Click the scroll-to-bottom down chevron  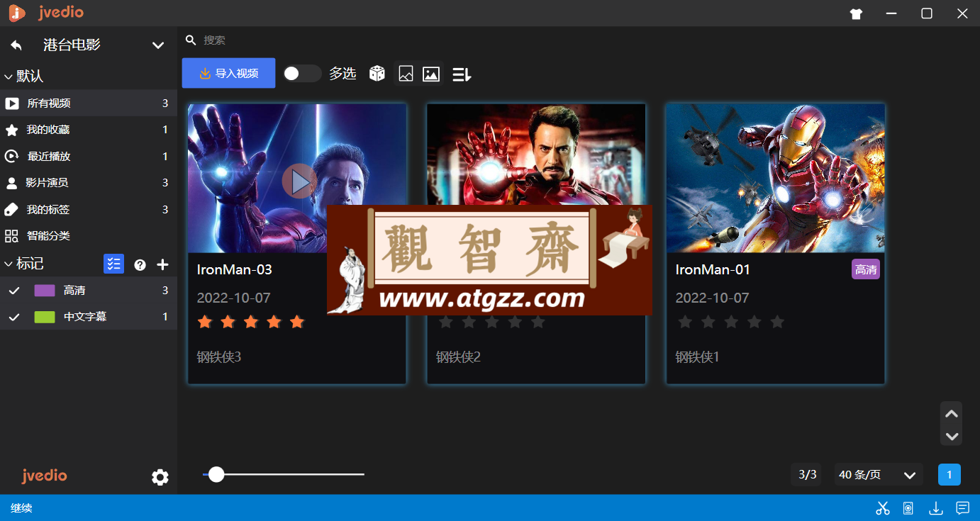pos(952,437)
